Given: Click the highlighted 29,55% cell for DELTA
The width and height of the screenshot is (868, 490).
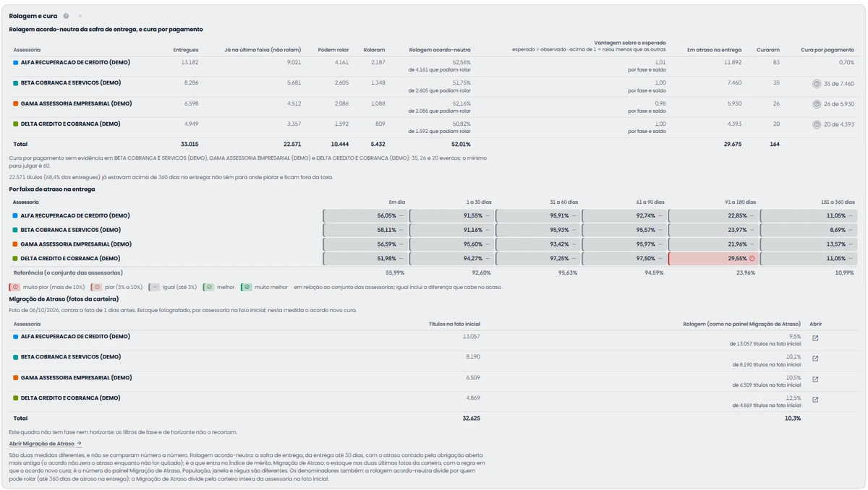Looking at the screenshot, I should 713,258.
